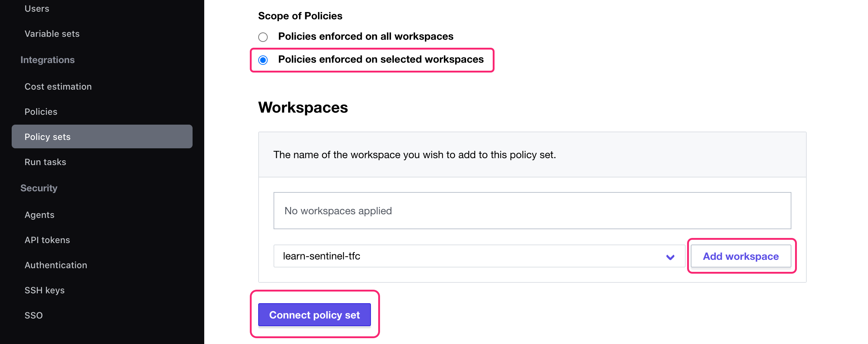
Task: Open the Policy sets section in sidebar
Action: (47, 137)
